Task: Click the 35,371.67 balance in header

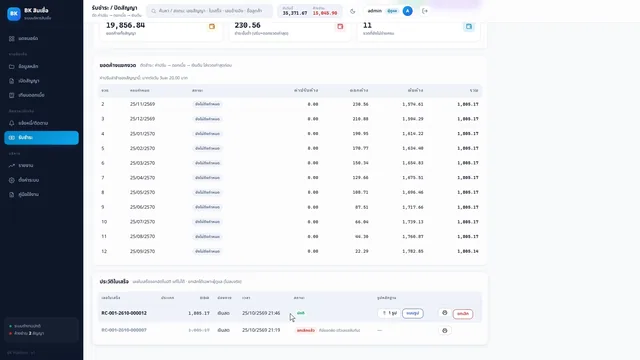Action: tap(295, 13)
